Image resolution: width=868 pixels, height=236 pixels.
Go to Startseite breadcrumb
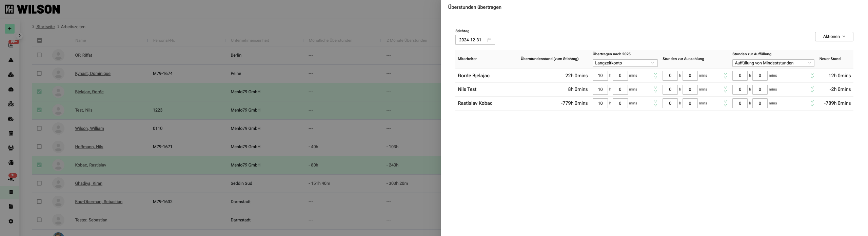(x=45, y=27)
